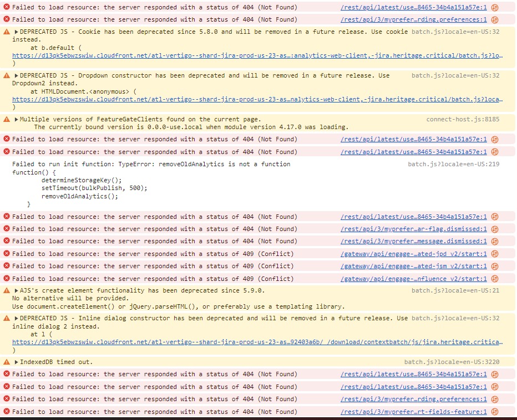Click the reload icon next to ated-jsm_v2/start
The height and width of the screenshot is (420, 517).
[495, 266]
